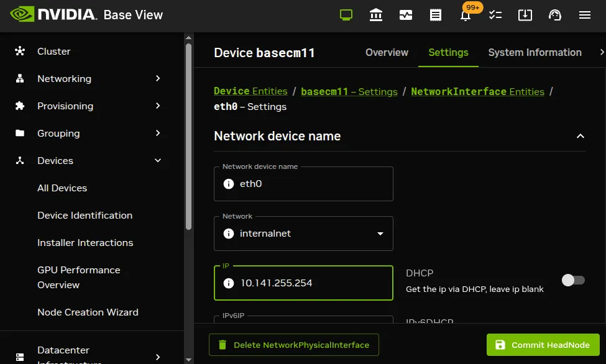Follow Device Entities breadcrumb link
This screenshot has height=364, width=606.
(250, 91)
